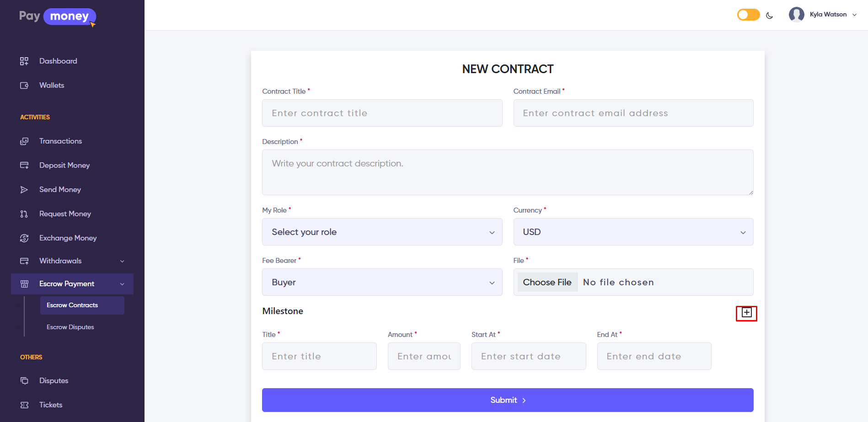The height and width of the screenshot is (422, 868).
Task: Submit the new contract form
Action: coord(508,400)
